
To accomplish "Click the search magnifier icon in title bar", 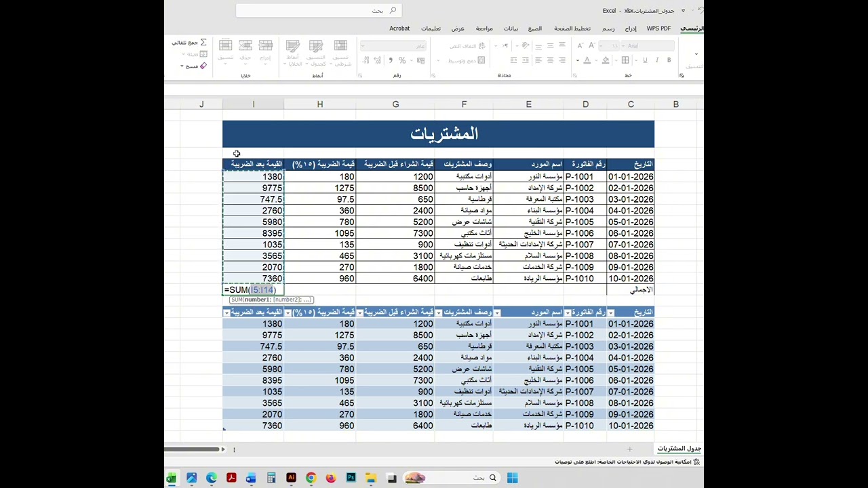I will (393, 10).
